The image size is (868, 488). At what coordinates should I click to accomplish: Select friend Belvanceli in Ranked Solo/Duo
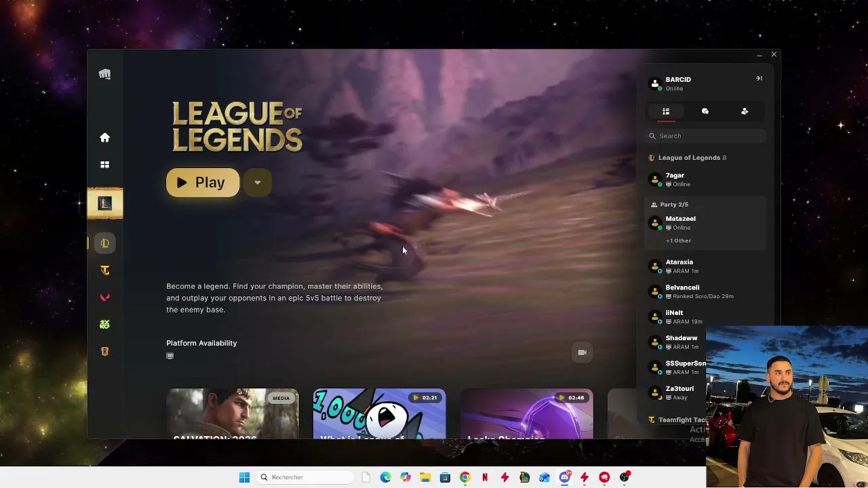point(705,291)
